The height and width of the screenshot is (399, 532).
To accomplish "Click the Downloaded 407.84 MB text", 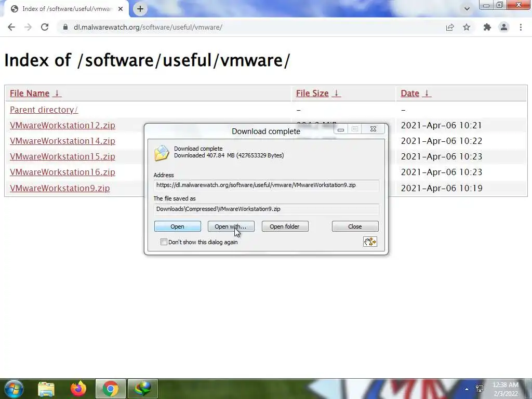I will point(229,155).
